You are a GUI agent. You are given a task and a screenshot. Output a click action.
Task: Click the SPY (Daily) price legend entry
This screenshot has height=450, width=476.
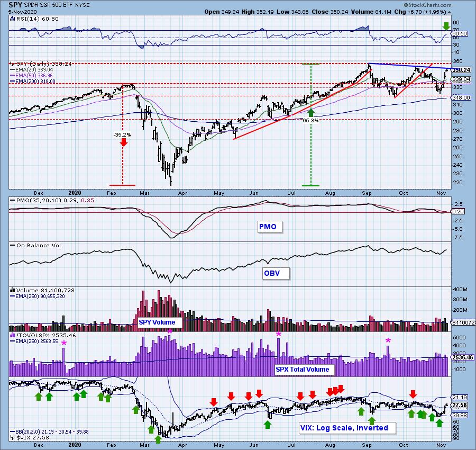(x=41, y=64)
